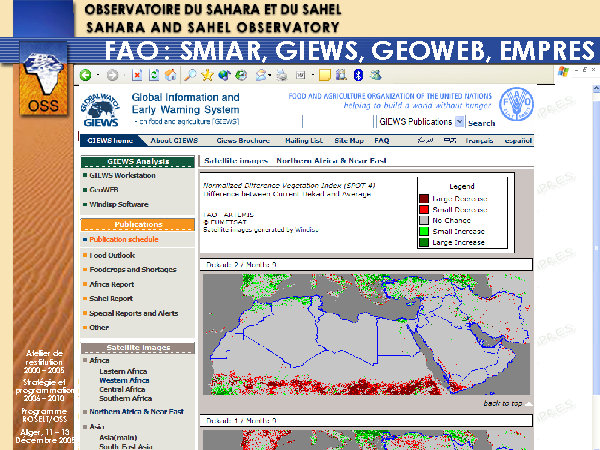This screenshot has height=450, width=600.
Task: Click the Messenger icon
Action: point(375,75)
